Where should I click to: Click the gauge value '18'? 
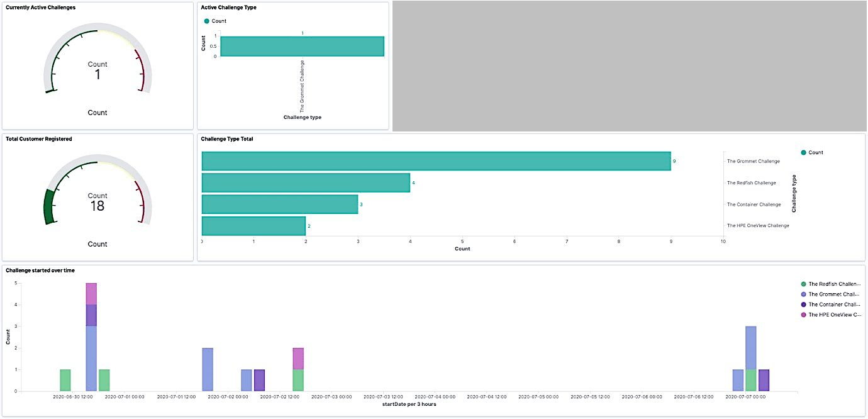tap(97, 206)
